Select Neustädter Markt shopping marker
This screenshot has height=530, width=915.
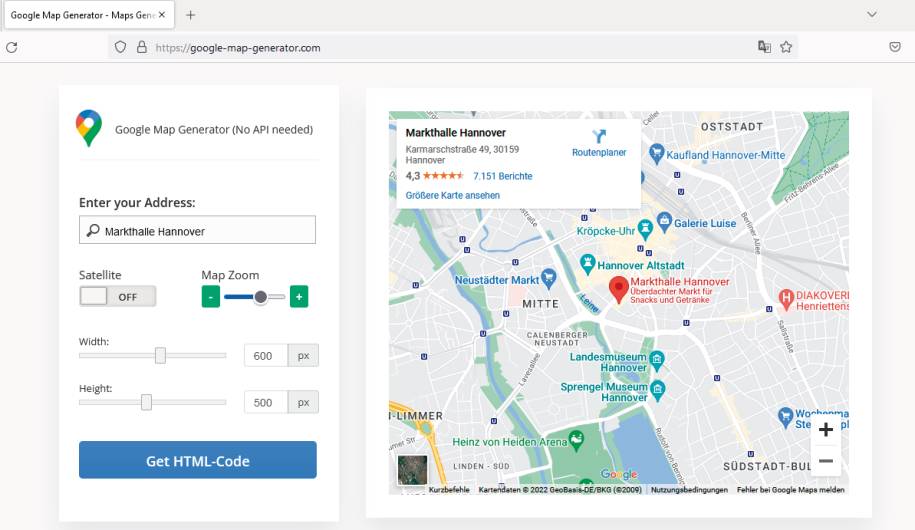548,278
